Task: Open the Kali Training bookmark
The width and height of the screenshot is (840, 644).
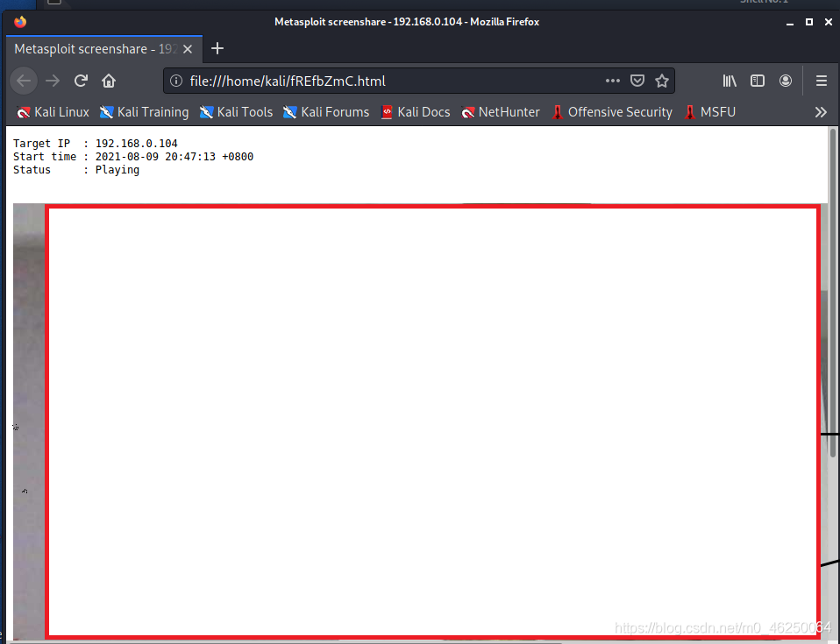Action: [144, 112]
